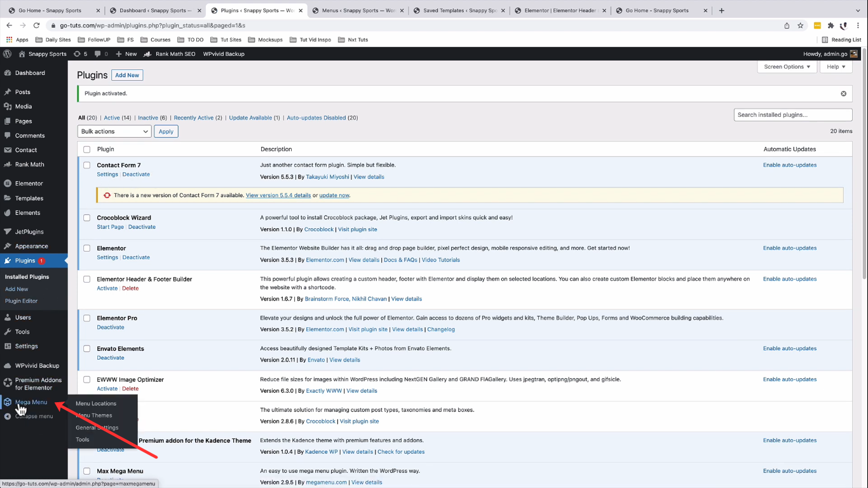Image resolution: width=868 pixels, height=488 pixels.
Task: Open JetPlugins in the admin sidebar
Action: tap(29, 232)
